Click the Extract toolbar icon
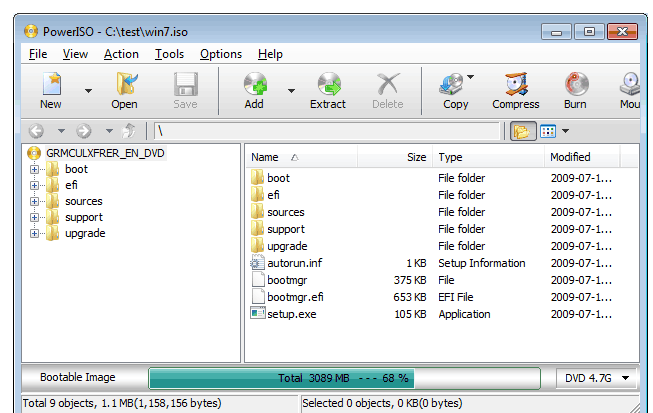653x413 pixels. pyautogui.click(x=328, y=90)
